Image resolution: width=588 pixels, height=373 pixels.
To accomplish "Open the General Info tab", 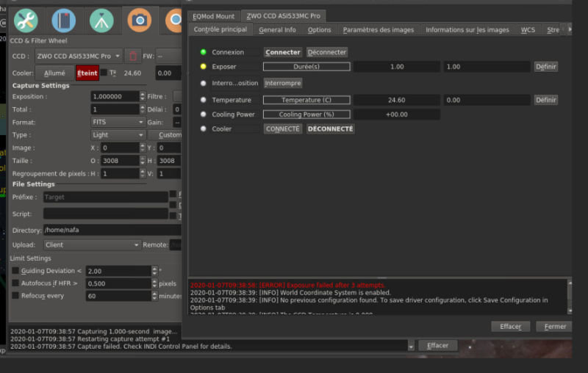I will 278,30.
